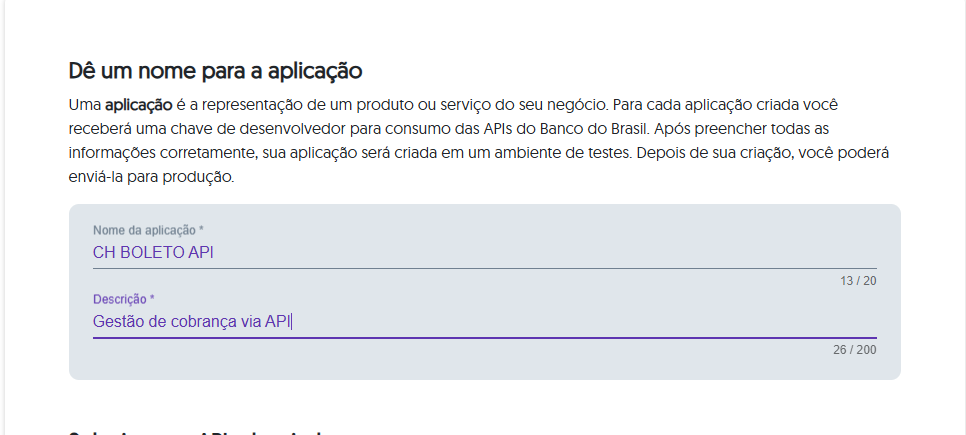Click the word 'BOLETO' in the name field

pyautogui.click(x=152, y=253)
